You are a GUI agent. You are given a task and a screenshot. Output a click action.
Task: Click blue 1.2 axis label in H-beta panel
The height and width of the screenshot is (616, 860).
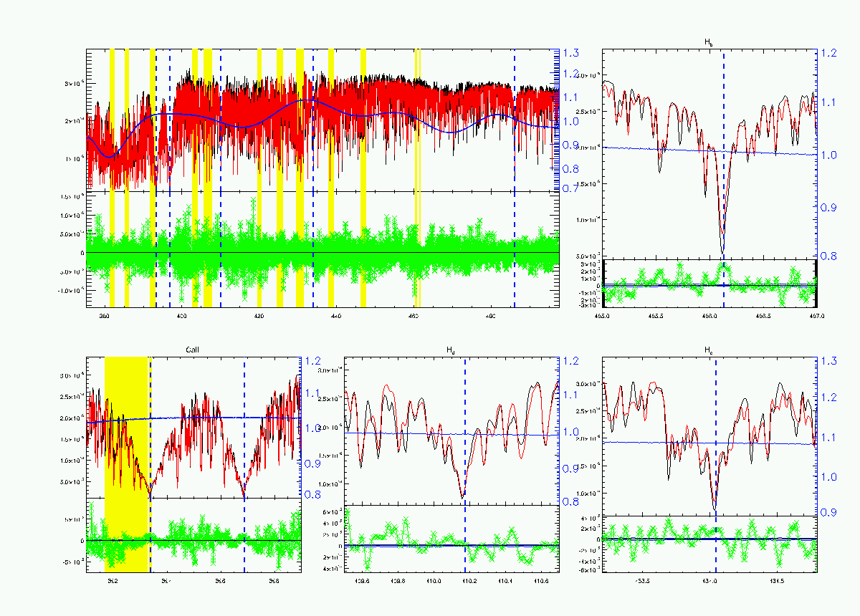(x=828, y=53)
